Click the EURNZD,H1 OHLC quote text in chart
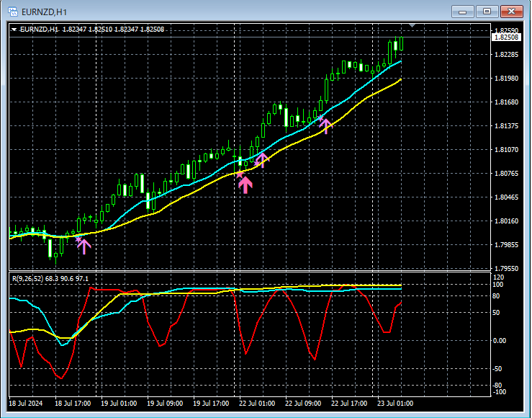 [x=92, y=30]
